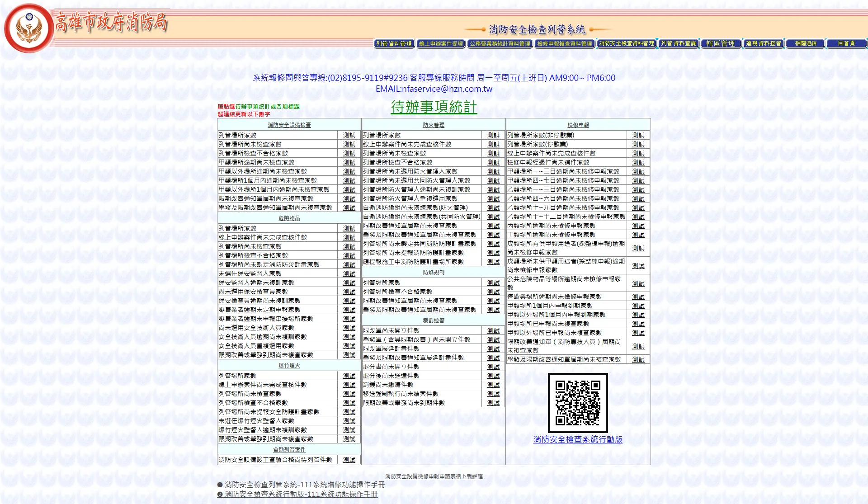
Task: Click 測試 for 應提報施工中消防防護計畫場所家數
Action: (x=493, y=262)
